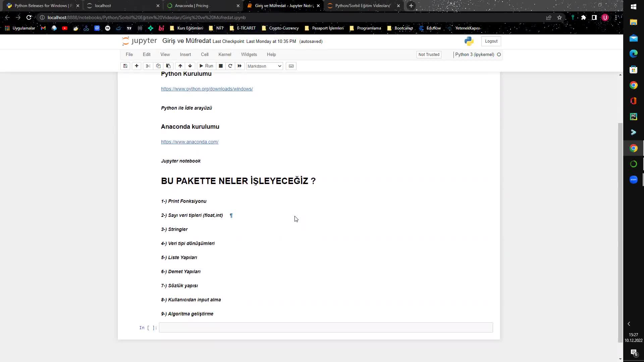
Task: Click the Cut cell icon
Action: (x=148, y=66)
